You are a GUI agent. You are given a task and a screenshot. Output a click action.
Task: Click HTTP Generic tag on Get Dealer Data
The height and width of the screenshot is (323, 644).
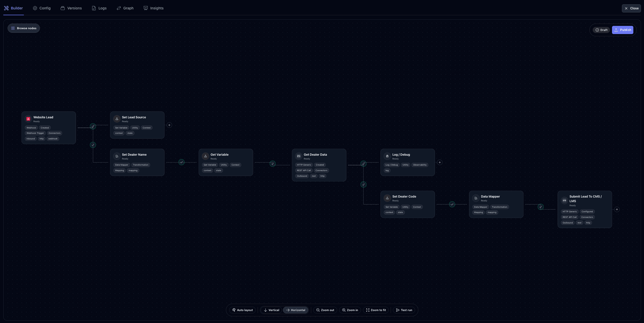(304, 165)
